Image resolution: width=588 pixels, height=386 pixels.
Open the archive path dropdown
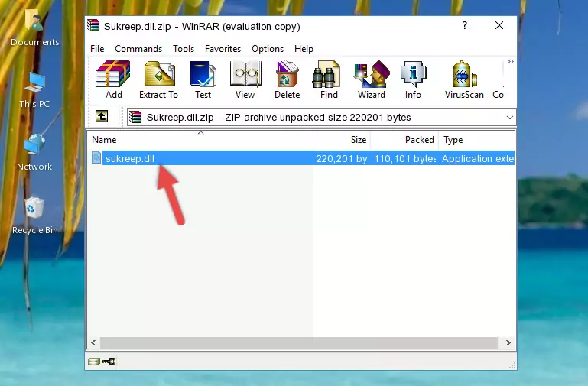click(509, 117)
